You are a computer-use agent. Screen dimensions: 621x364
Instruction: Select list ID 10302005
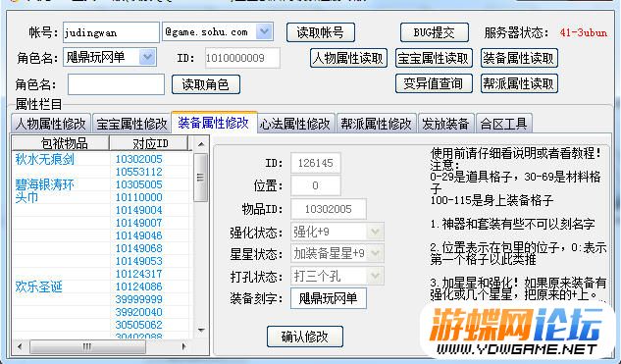[138, 159]
